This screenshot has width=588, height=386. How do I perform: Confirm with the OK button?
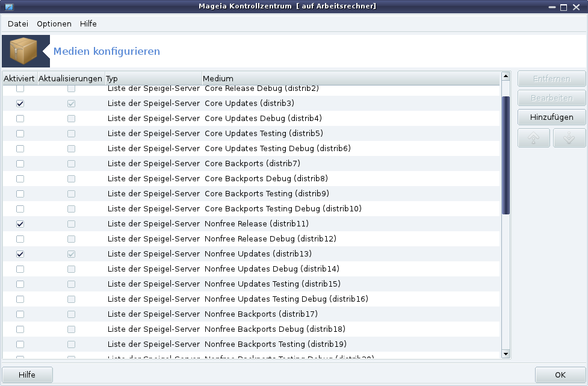coord(560,375)
